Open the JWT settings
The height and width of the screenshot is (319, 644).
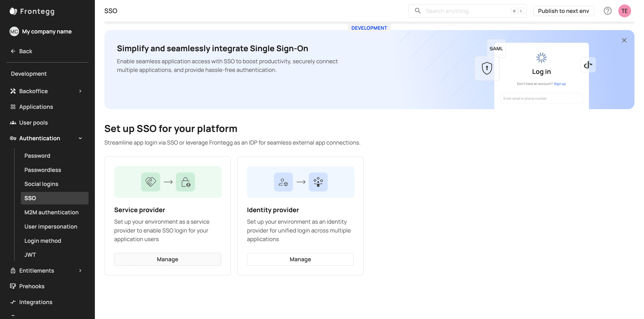[30, 255]
